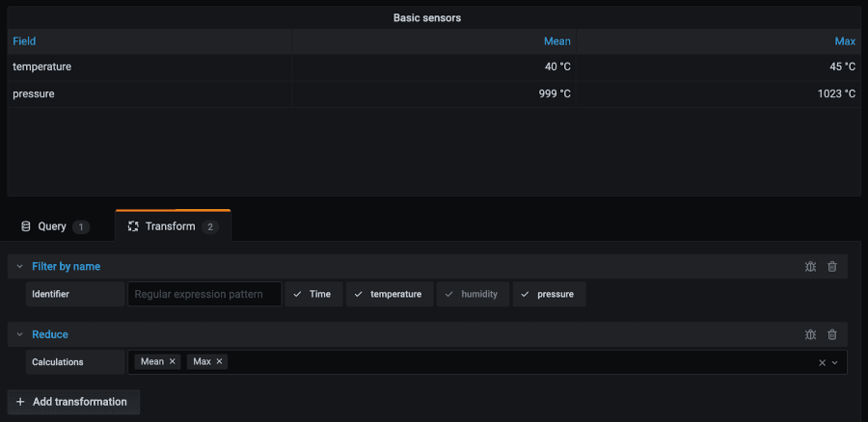The height and width of the screenshot is (422, 868).
Task: Collapse the Reduce section
Action: (20, 334)
